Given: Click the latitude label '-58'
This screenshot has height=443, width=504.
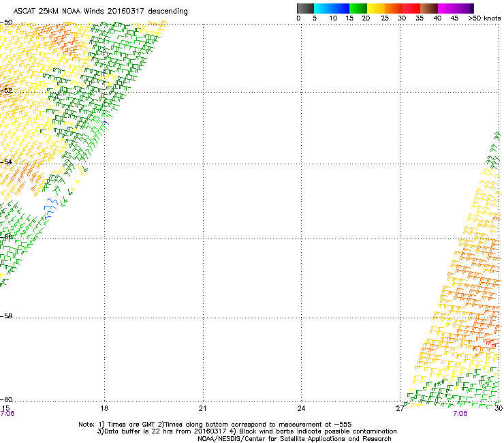Looking at the screenshot, I should [x=6, y=316].
